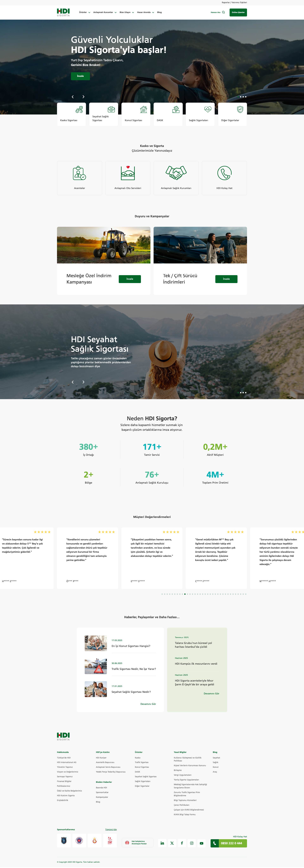The height and width of the screenshot is (868, 304).
Task: Click İncele on Mesleğe Özel İndirim
Action: [x=130, y=279]
